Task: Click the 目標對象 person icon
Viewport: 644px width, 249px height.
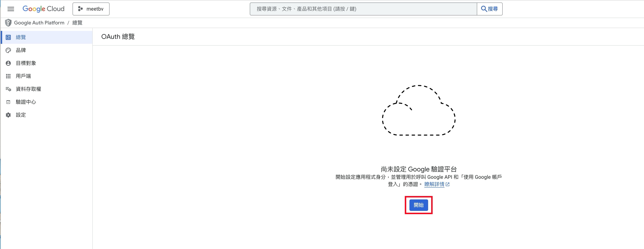Action: pos(8,63)
